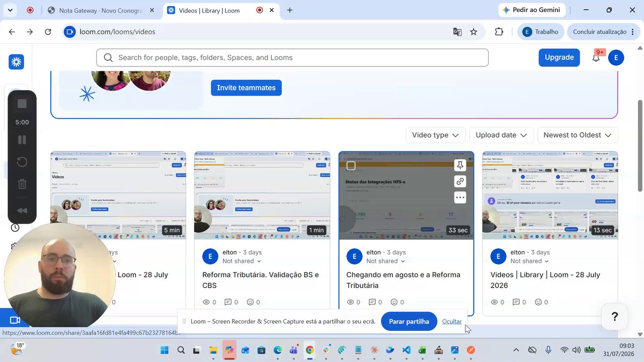Open the Trabalho profile menu
644x362 pixels.
[x=540, y=32]
